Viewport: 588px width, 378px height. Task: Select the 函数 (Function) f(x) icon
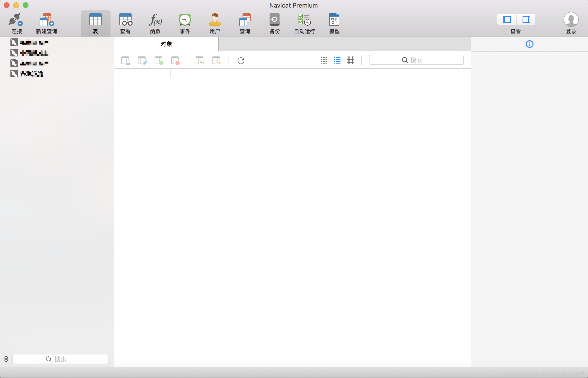click(155, 20)
